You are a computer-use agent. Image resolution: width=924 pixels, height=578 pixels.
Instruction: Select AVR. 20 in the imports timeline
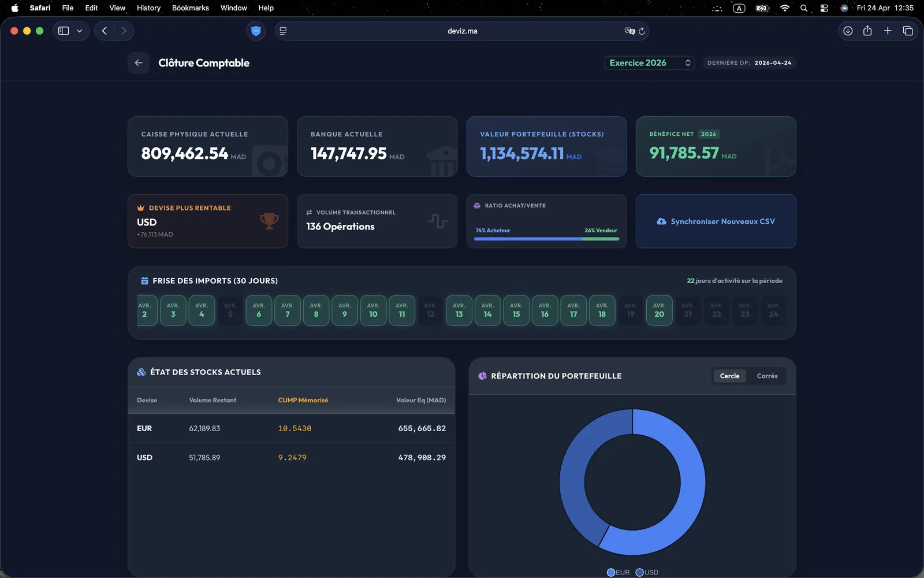(659, 310)
